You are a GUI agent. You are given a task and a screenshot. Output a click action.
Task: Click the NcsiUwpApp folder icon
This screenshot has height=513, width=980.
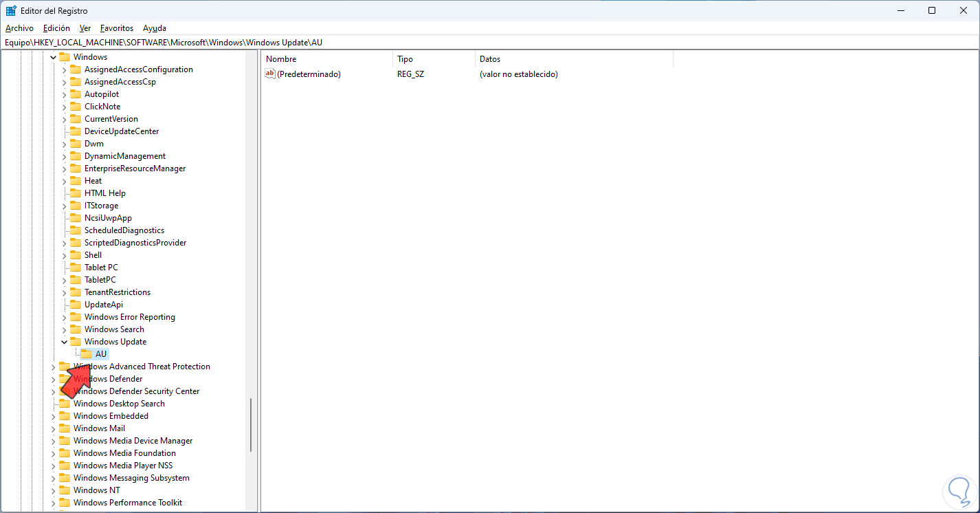coord(76,218)
